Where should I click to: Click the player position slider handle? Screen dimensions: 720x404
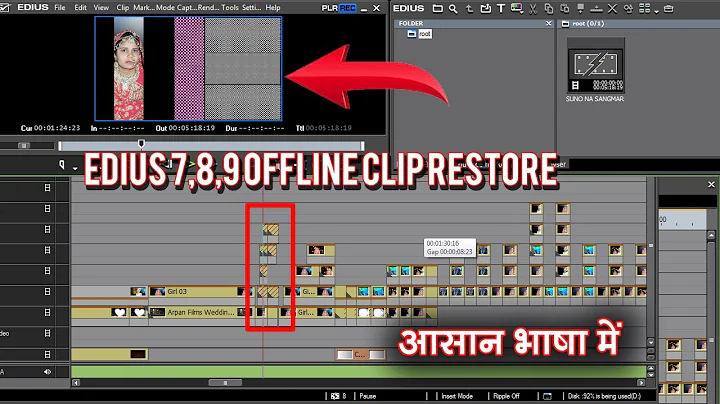(141, 144)
